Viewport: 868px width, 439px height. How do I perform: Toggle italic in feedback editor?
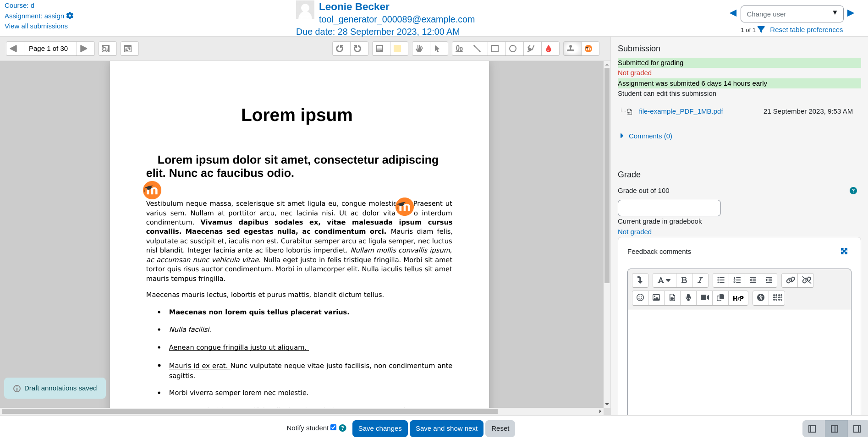[x=700, y=280]
